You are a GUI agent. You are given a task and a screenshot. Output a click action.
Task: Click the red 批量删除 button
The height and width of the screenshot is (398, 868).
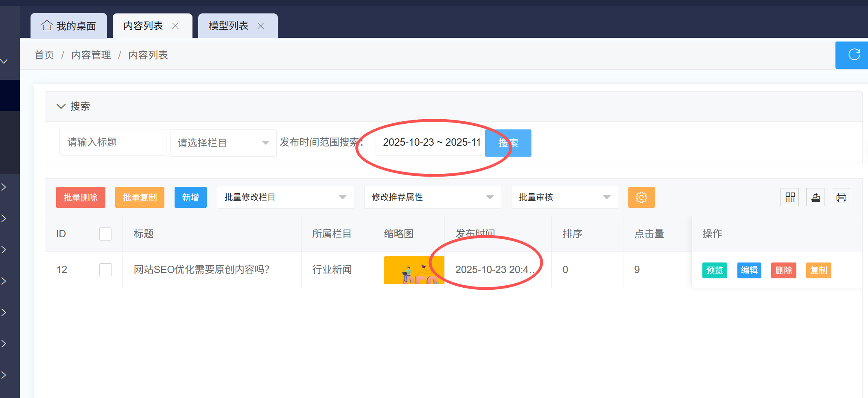[x=81, y=197]
